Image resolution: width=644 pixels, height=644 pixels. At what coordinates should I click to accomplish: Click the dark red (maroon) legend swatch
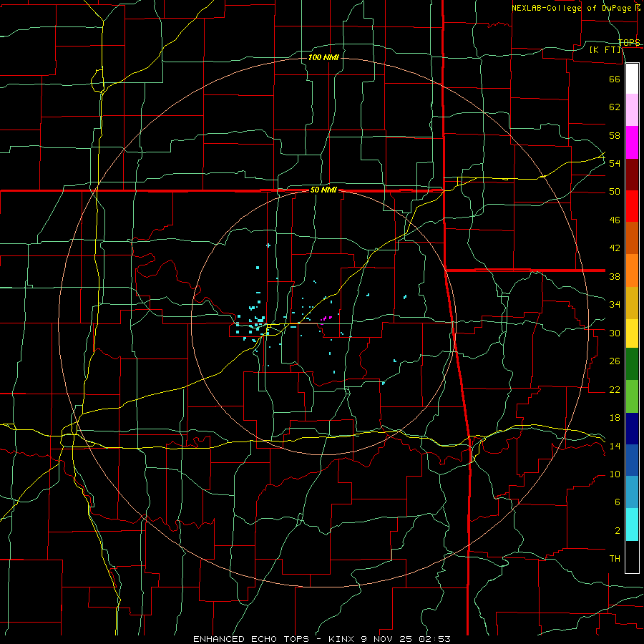point(632,175)
